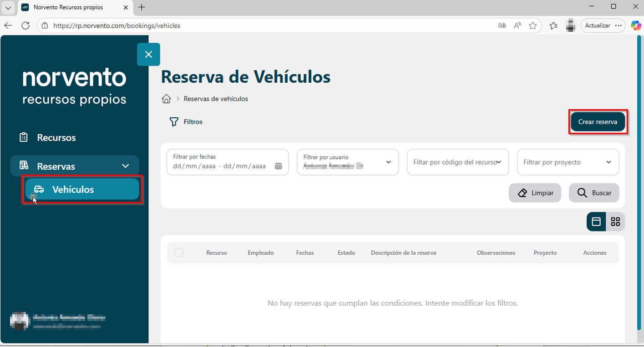The width and height of the screenshot is (644, 347).
Task: Open the Filtrar por proyecto dropdown
Action: [x=568, y=162]
